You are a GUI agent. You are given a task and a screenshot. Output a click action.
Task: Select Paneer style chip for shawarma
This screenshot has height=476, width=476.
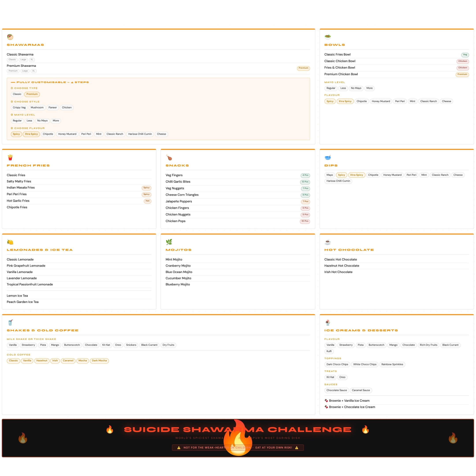52,107
